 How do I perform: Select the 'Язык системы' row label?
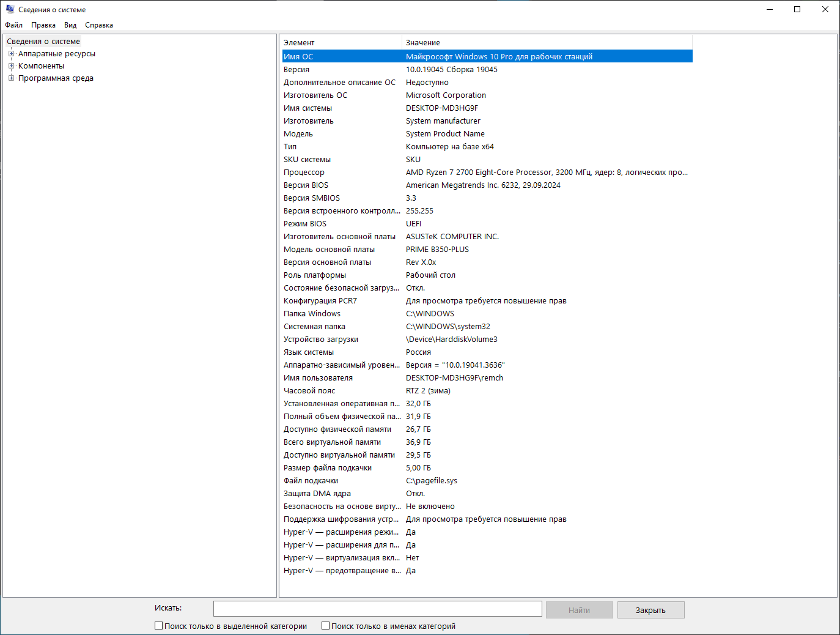tap(309, 352)
